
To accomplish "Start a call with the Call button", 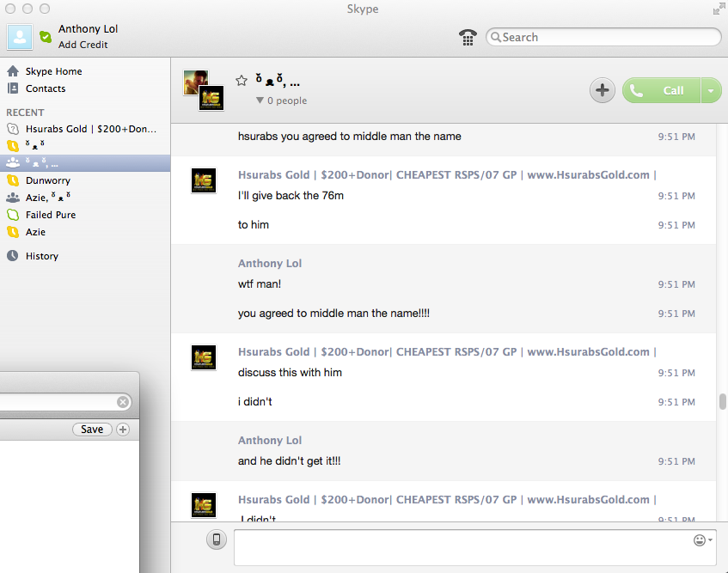I will tap(661, 90).
